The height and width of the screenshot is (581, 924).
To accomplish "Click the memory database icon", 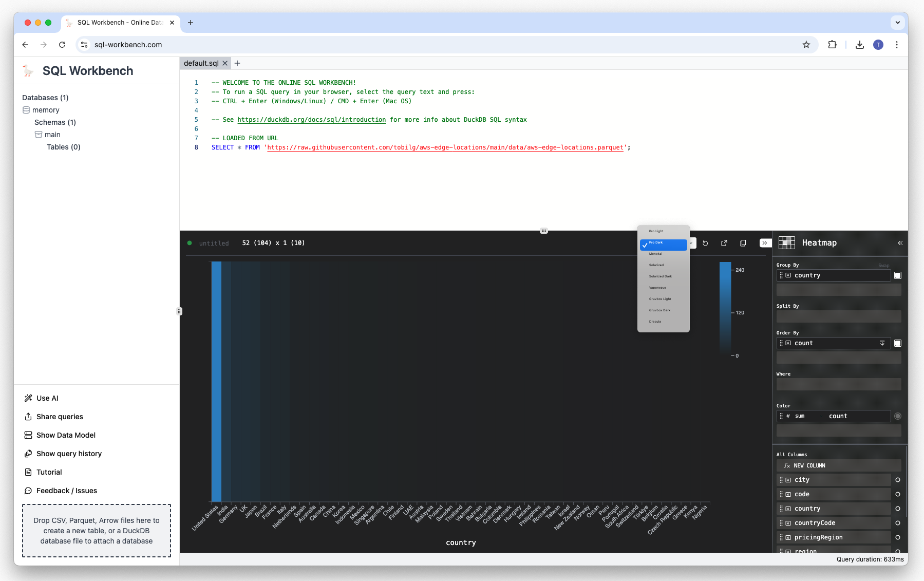I will (26, 110).
